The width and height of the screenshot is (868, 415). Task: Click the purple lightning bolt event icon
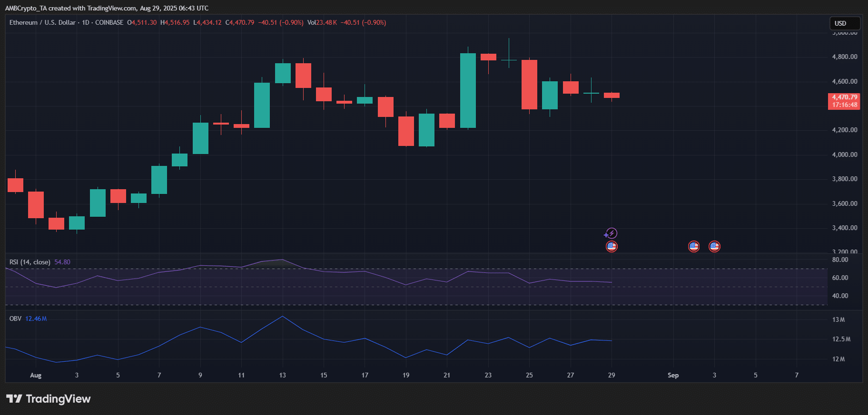coord(611,233)
